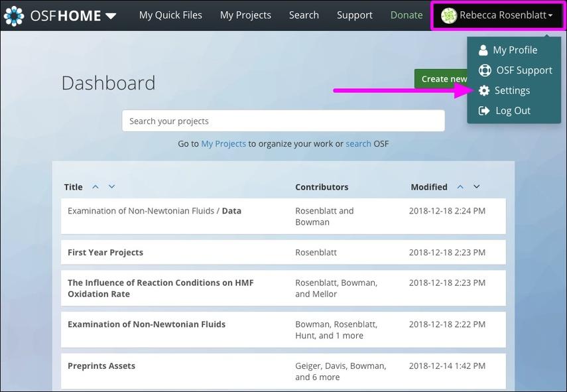567x392 pixels.
Task: Click contributors Rosenblatt, Bowman, and Mellor
Action: 336,289
